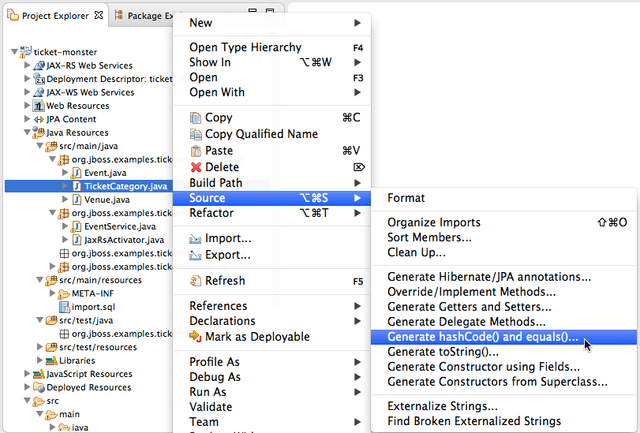
Task: Close the Project Explorer tab
Action: point(98,15)
